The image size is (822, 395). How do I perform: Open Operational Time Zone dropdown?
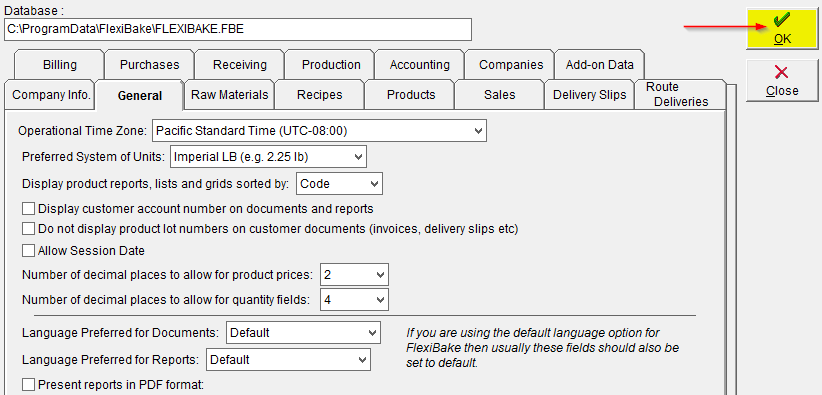pos(319,131)
